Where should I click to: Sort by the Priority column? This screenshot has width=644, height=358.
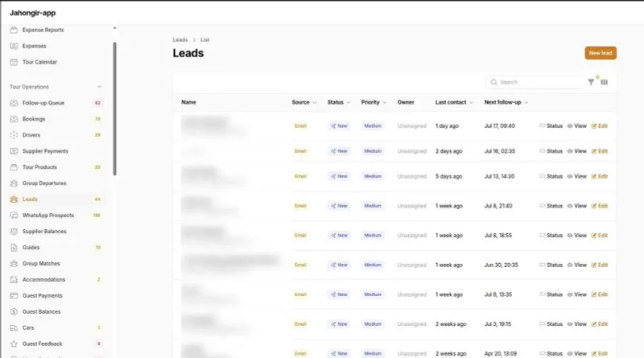[x=374, y=102]
